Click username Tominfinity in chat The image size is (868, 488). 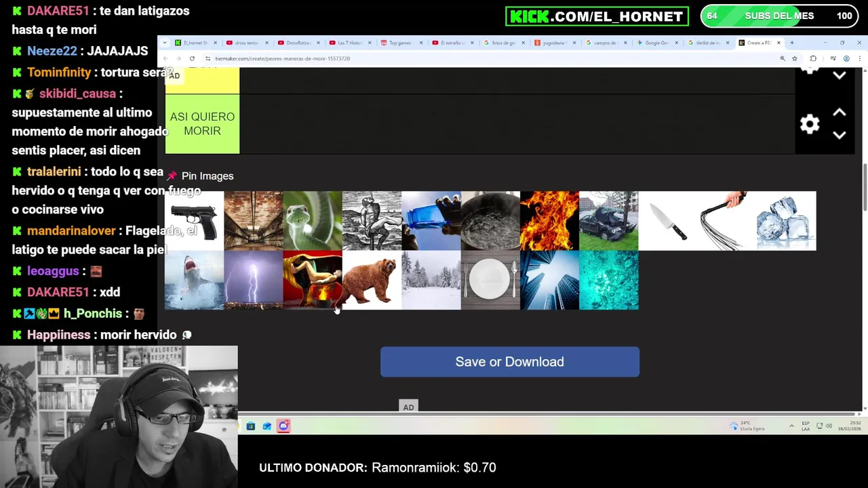pyautogui.click(x=59, y=73)
